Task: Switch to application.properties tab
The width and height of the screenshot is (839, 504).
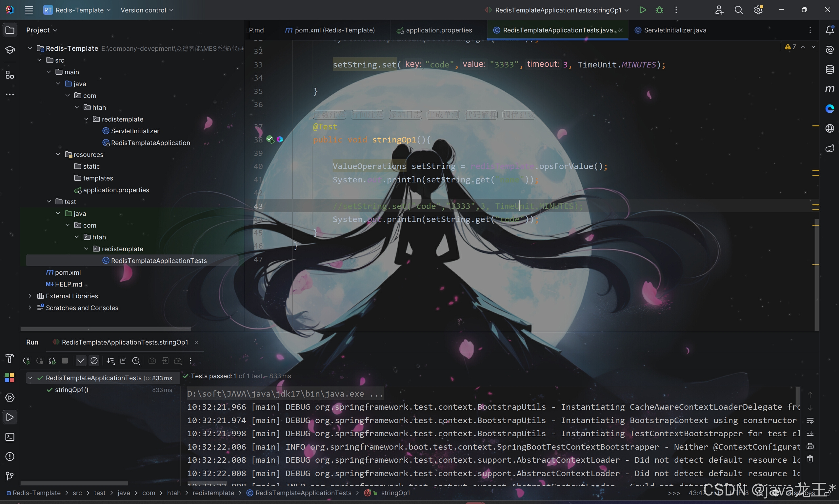Action: point(438,30)
